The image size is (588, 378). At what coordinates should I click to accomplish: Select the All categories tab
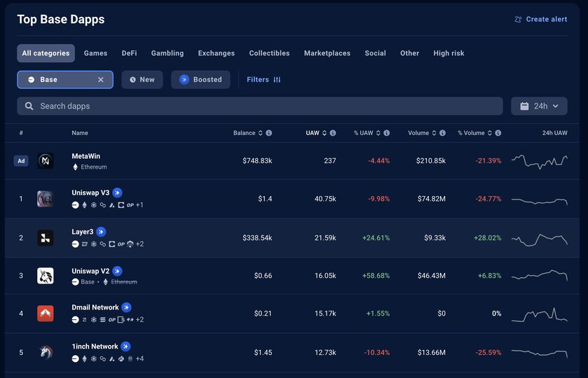point(46,53)
